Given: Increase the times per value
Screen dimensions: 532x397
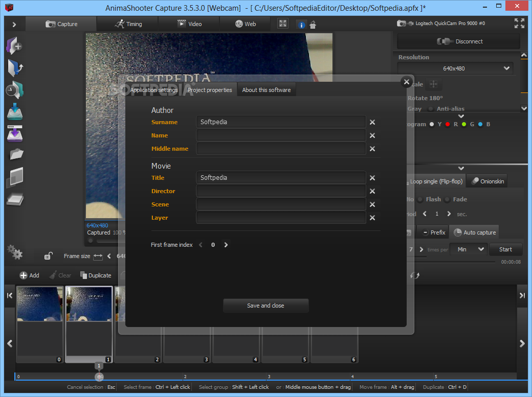Looking at the screenshot, I should 422,249.
